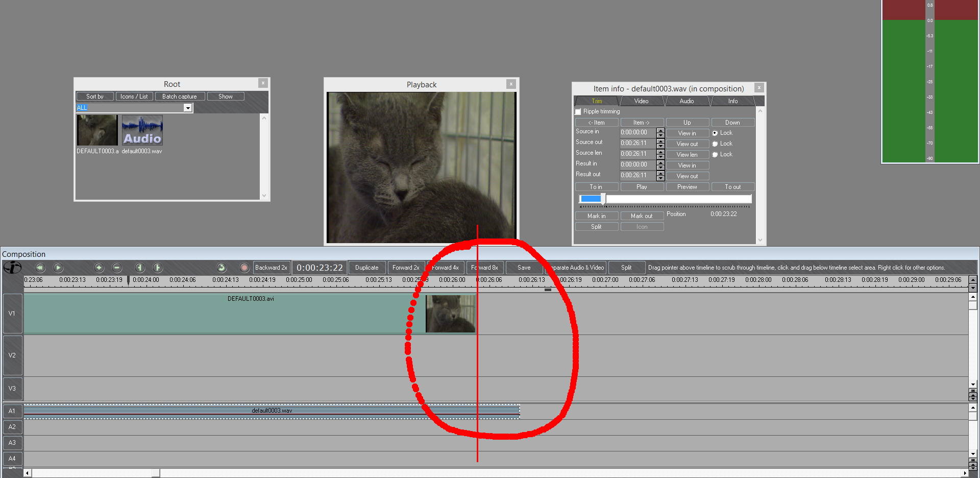Decrease Result in with its down arrow

(660, 168)
